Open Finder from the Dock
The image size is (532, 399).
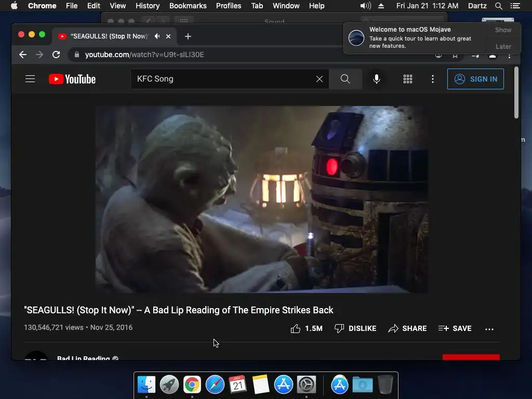point(147,384)
